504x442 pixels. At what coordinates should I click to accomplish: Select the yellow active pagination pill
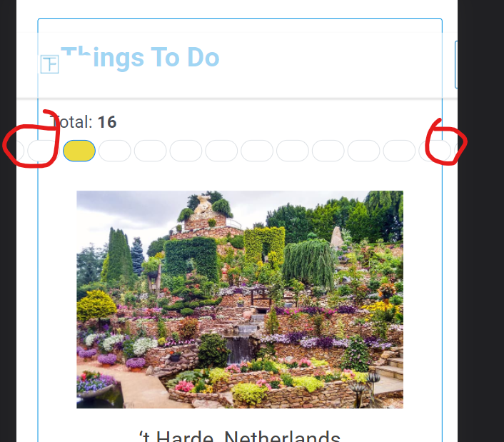(79, 151)
